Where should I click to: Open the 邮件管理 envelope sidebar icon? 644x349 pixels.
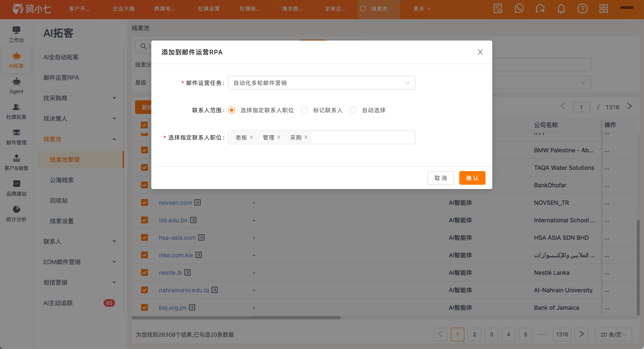[x=16, y=137]
